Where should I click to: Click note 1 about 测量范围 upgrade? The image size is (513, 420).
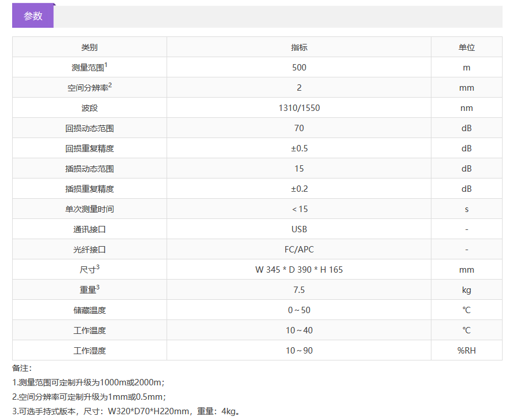(89, 382)
